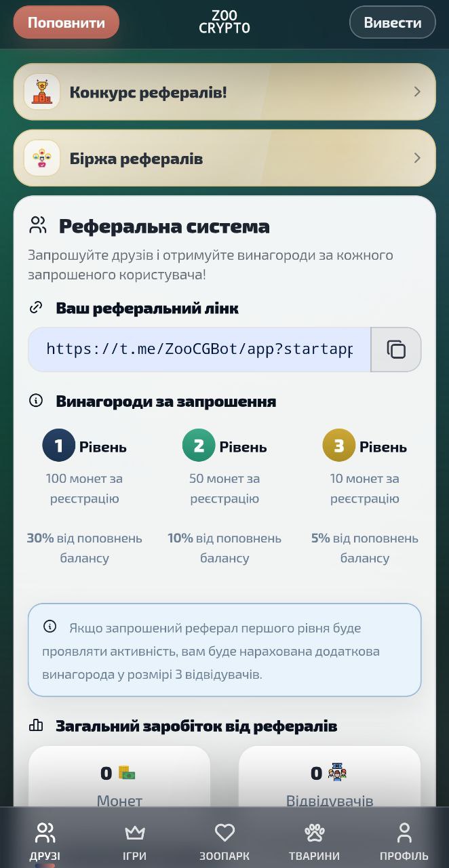
Task: Click the heart icon for ЗООПАРК
Action: tap(224, 831)
